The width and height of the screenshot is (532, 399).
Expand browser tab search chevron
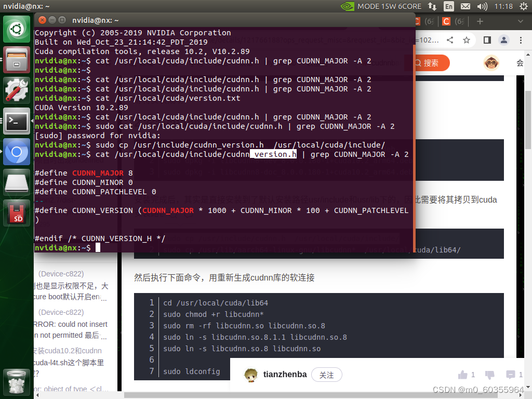(x=521, y=21)
